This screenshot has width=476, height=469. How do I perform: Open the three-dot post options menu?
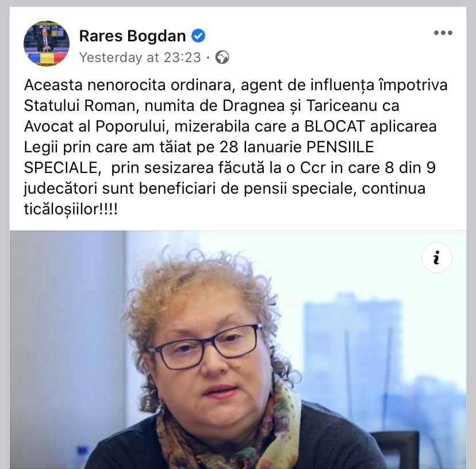(443, 33)
